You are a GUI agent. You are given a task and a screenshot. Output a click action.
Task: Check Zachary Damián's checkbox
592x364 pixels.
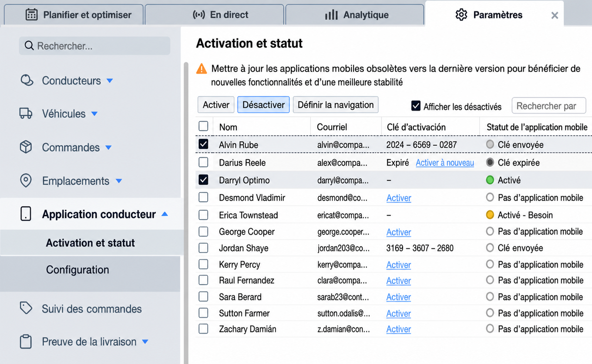click(203, 329)
